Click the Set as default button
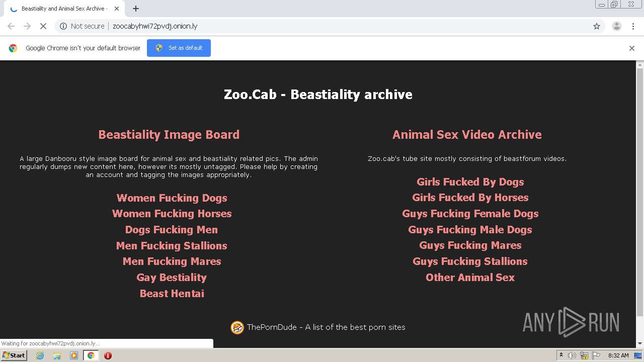 click(x=179, y=48)
